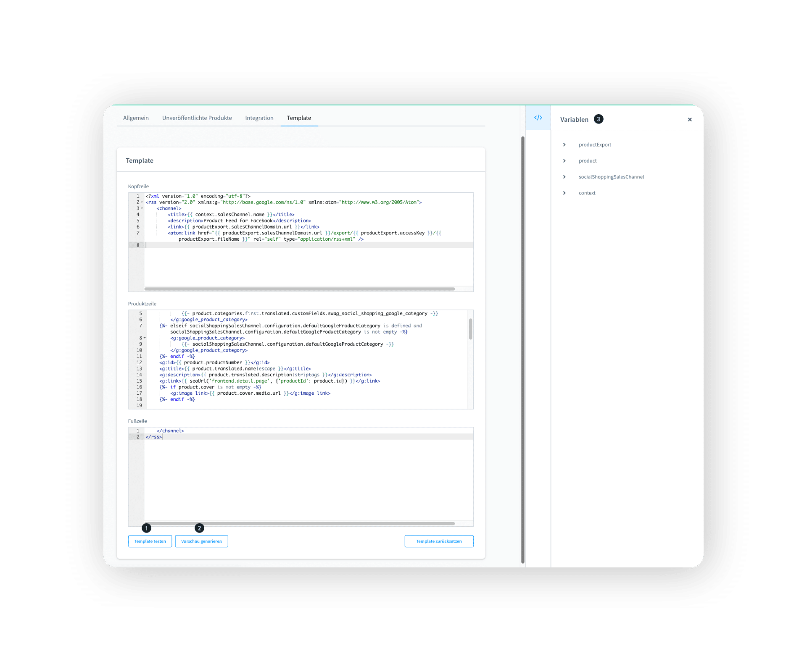Collapse line 2 fold arrow in Kopfzeile

pos(142,202)
